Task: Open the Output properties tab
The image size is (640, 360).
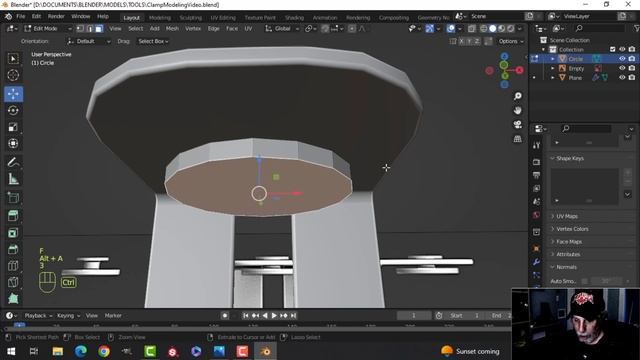Action: click(x=536, y=175)
